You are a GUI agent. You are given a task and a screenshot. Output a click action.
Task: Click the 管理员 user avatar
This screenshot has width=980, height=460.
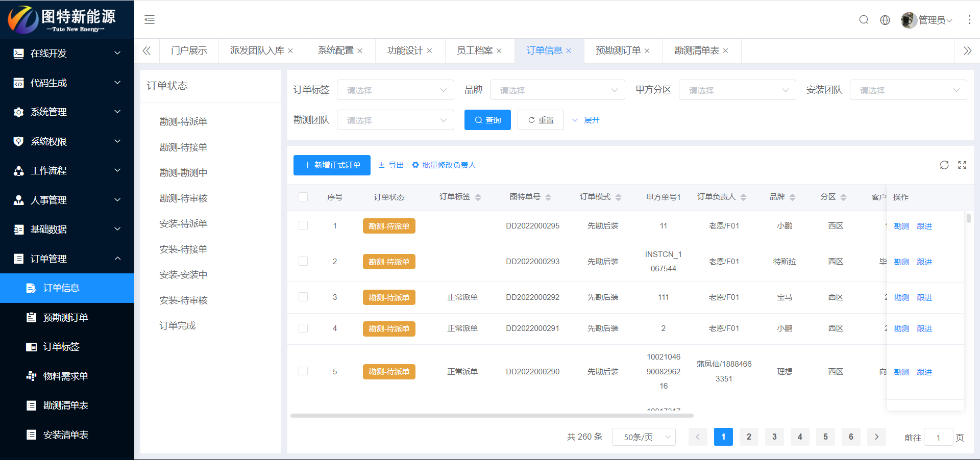(909, 20)
